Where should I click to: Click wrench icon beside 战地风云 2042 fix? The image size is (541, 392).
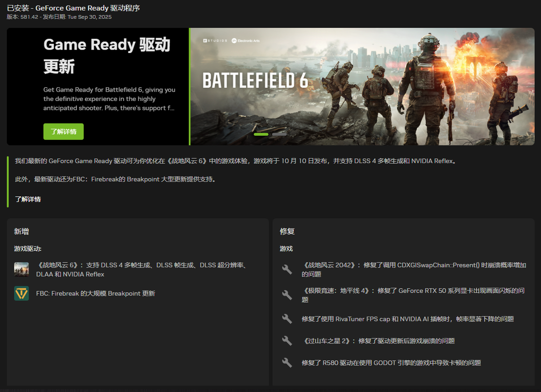(x=287, y=269)
